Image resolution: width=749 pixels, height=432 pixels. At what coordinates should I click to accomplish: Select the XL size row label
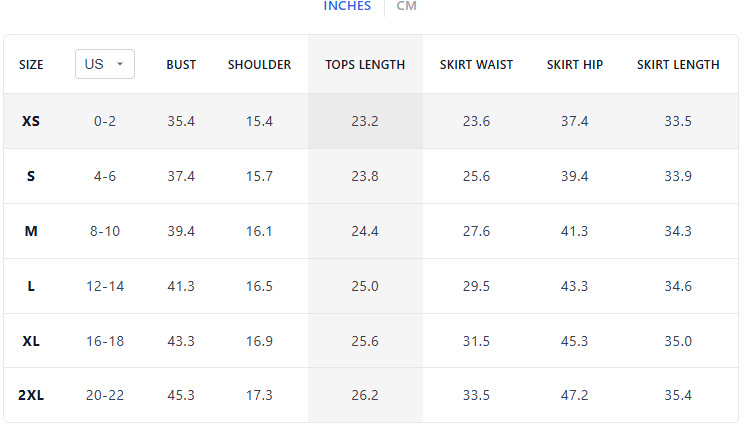coord(31,341)
